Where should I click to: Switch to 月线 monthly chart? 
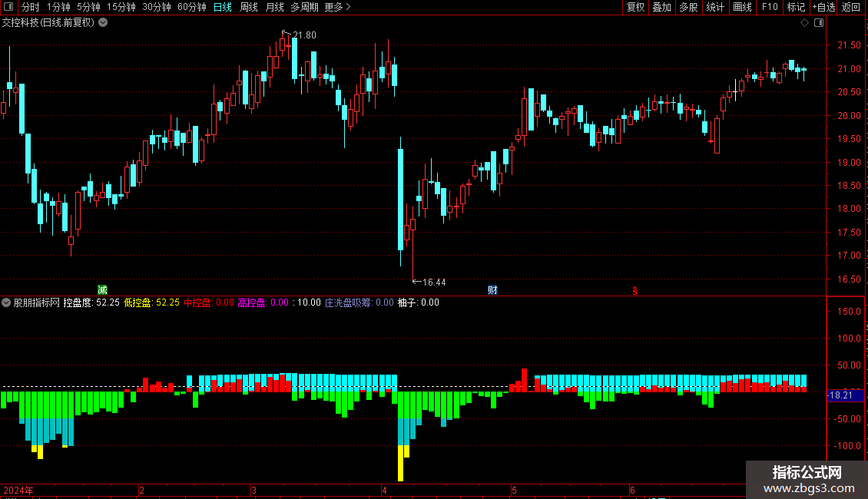tap(274, 7)
